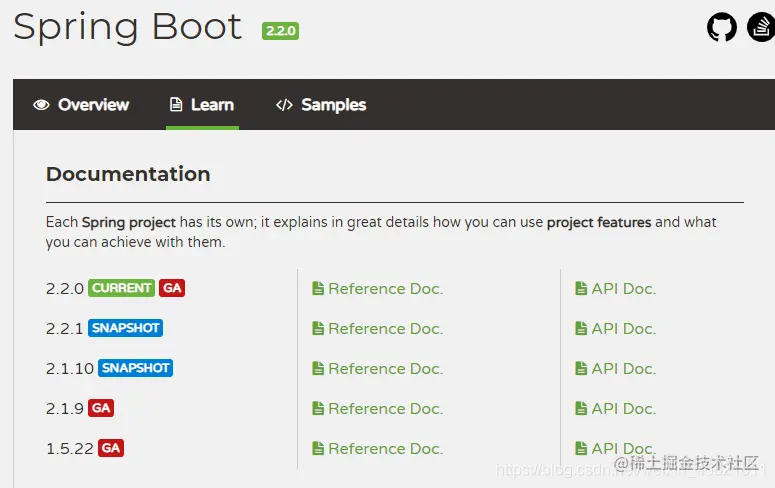Click the eye icon beside Overview
The height and width of the screenshot is (488, 775).
pos(41,105)
